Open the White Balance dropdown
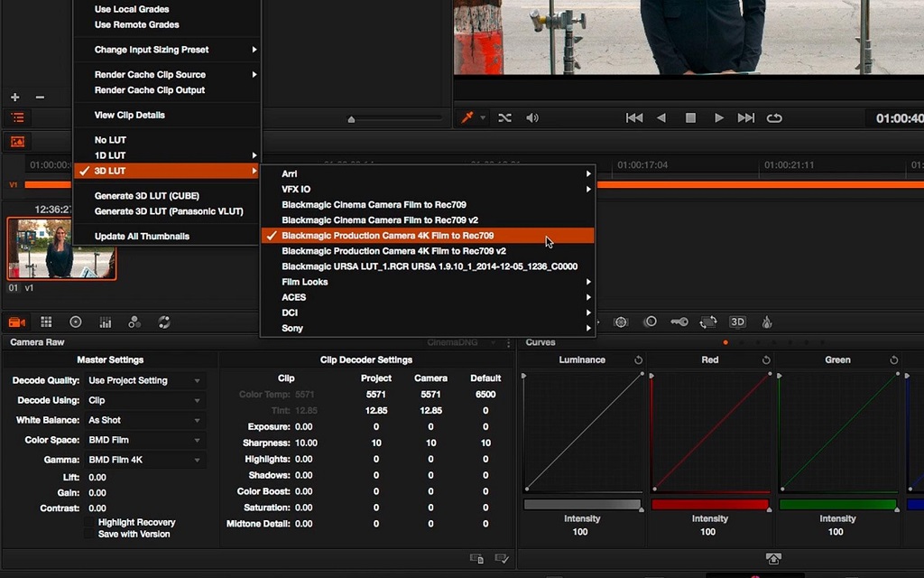This screenshot has height=578, width=924. click(x=145, y=420)
